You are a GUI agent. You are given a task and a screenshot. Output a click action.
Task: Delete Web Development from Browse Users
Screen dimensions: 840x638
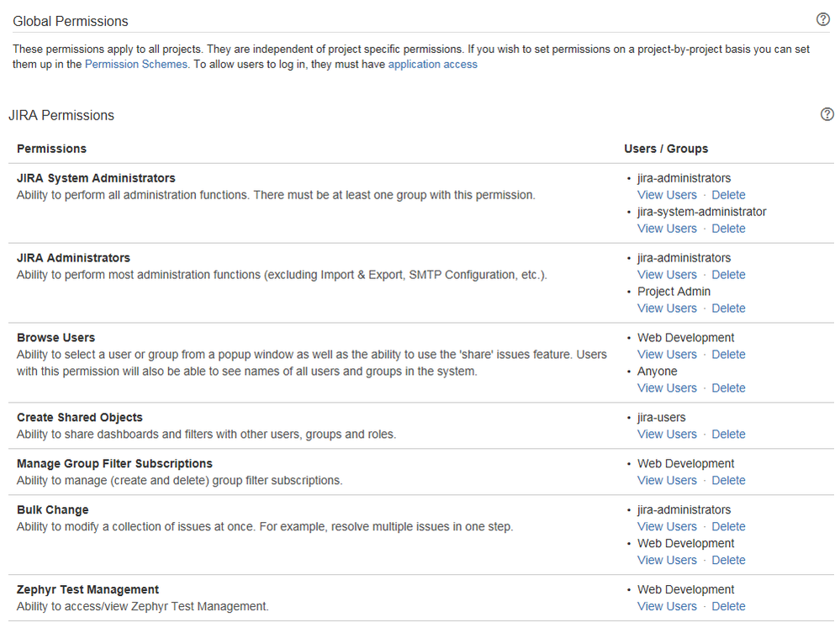728,355
